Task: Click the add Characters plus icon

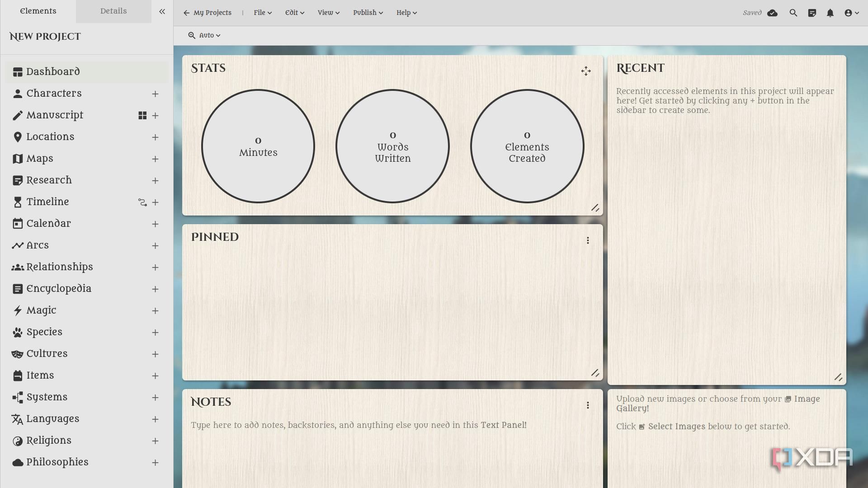Action: [155, 94]
